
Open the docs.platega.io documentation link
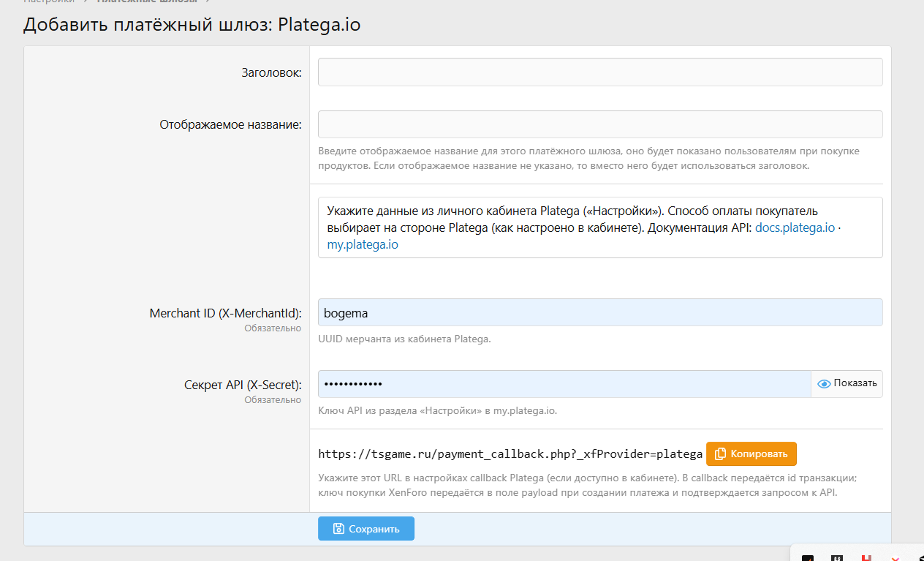click(x=795, y=227)
